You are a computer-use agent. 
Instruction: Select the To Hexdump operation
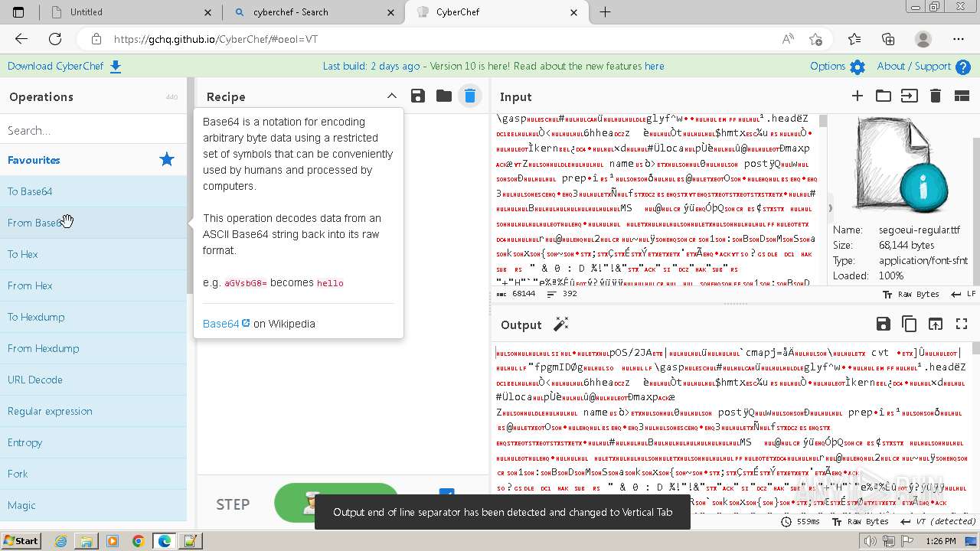[x=93, y=317]
